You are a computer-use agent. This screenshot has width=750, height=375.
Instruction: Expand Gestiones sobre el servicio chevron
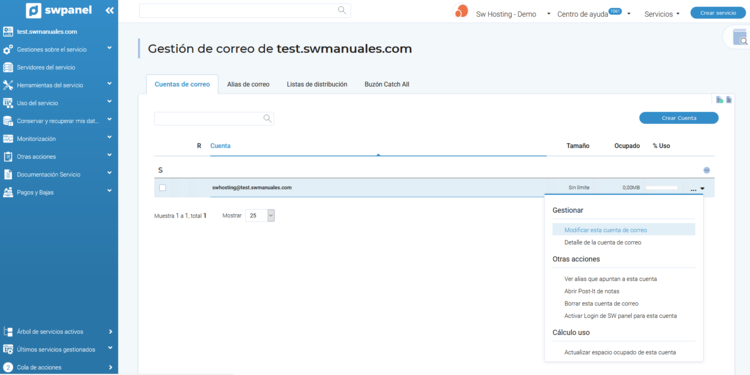[x=110, y=48]
